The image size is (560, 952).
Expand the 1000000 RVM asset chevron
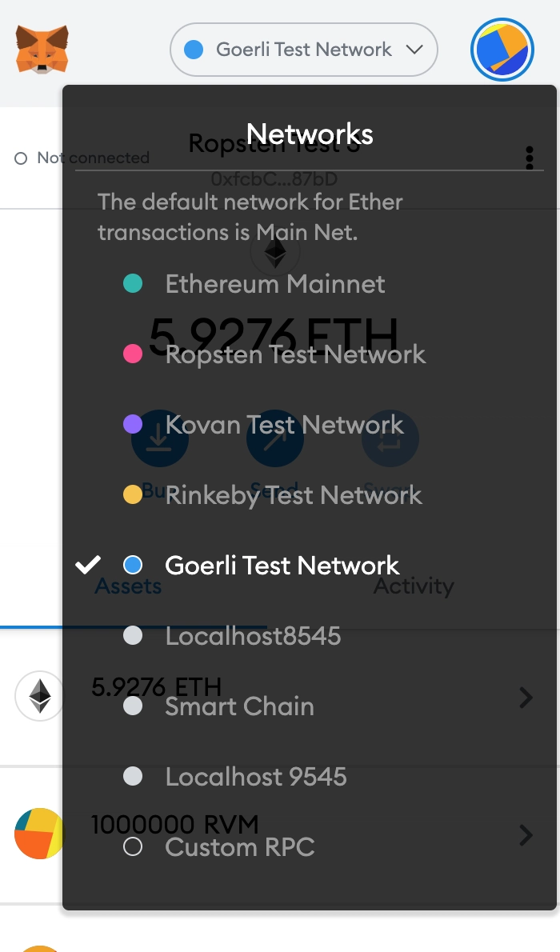[x=526, y=835]
